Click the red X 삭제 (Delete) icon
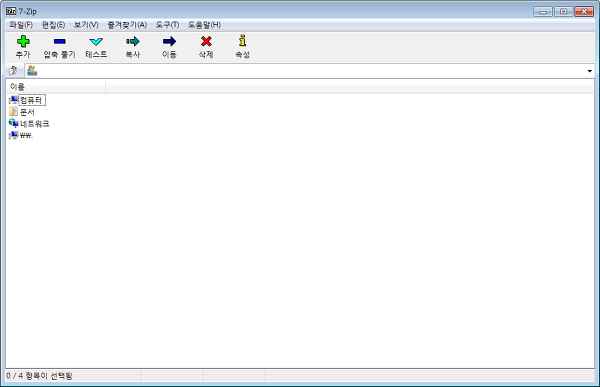600x387 pixels. click(x=206, y=41)
